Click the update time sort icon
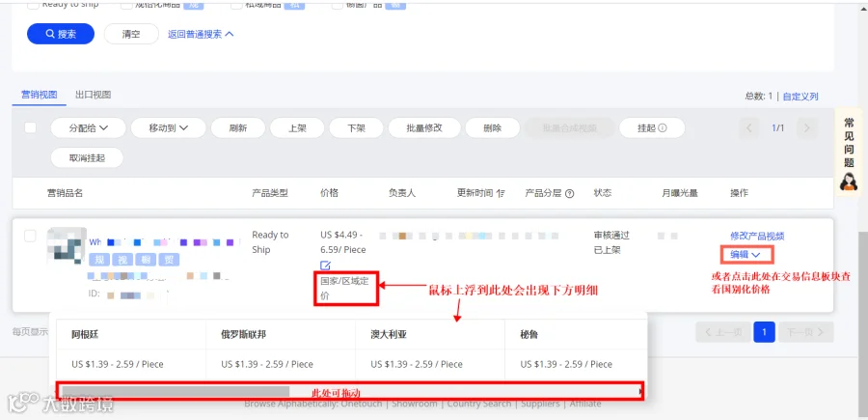868x420 pixels. (x=501, y=193)
